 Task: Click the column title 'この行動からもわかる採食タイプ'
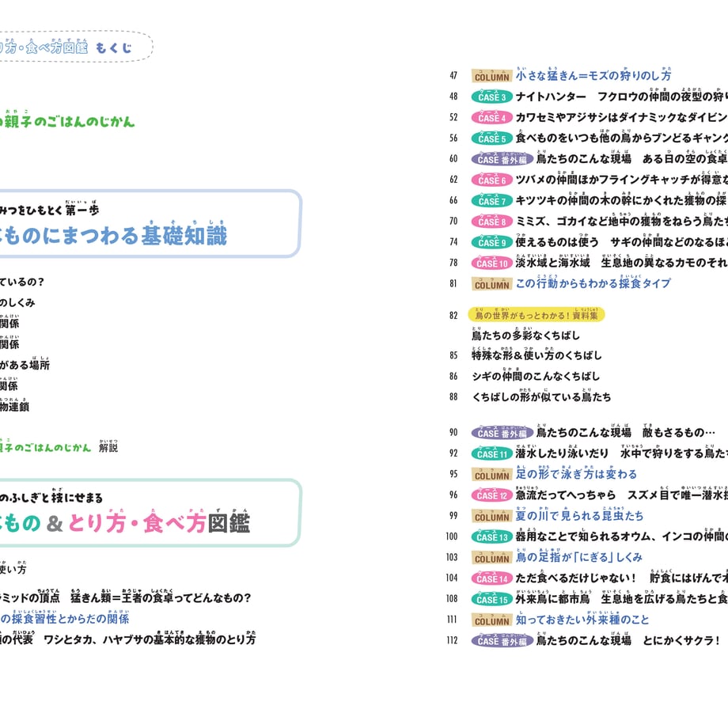click(x=593, y=283)
